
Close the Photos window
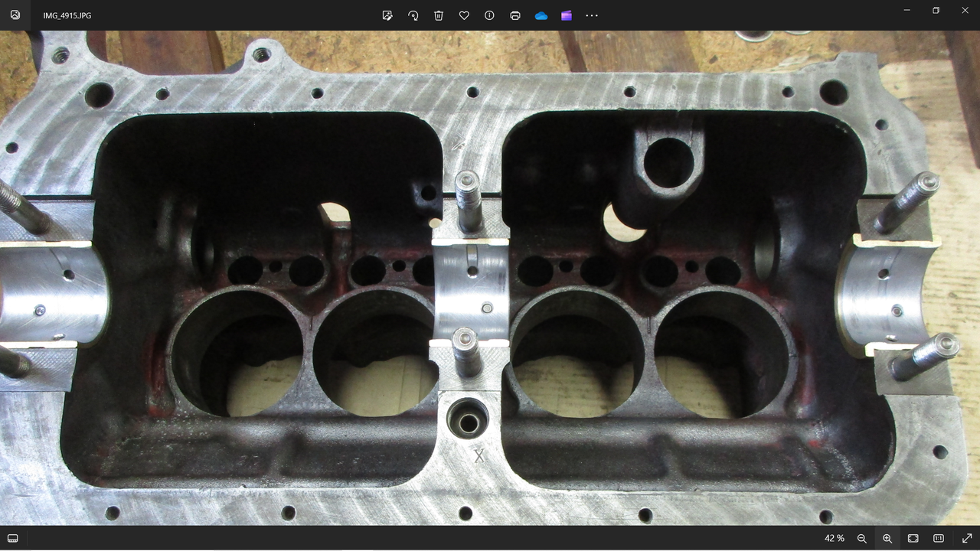[x=965, y=11]
